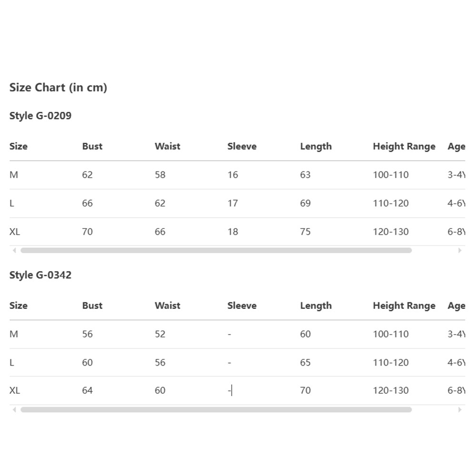Click the G-0209 horizontal scrollbar thumb
This screenshot has height=476, width=476.
coord(216,250)
